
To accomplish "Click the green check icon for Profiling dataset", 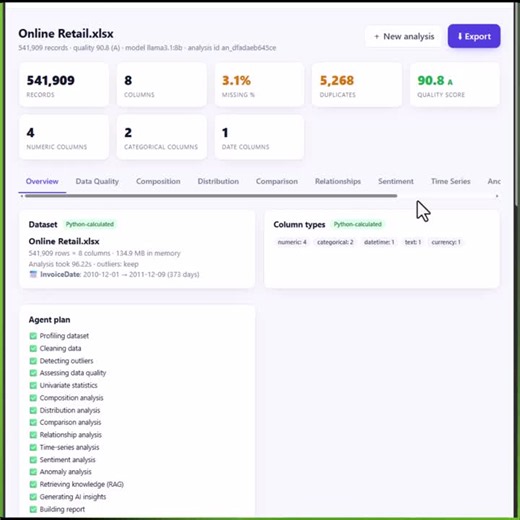I will pos(33,336).
